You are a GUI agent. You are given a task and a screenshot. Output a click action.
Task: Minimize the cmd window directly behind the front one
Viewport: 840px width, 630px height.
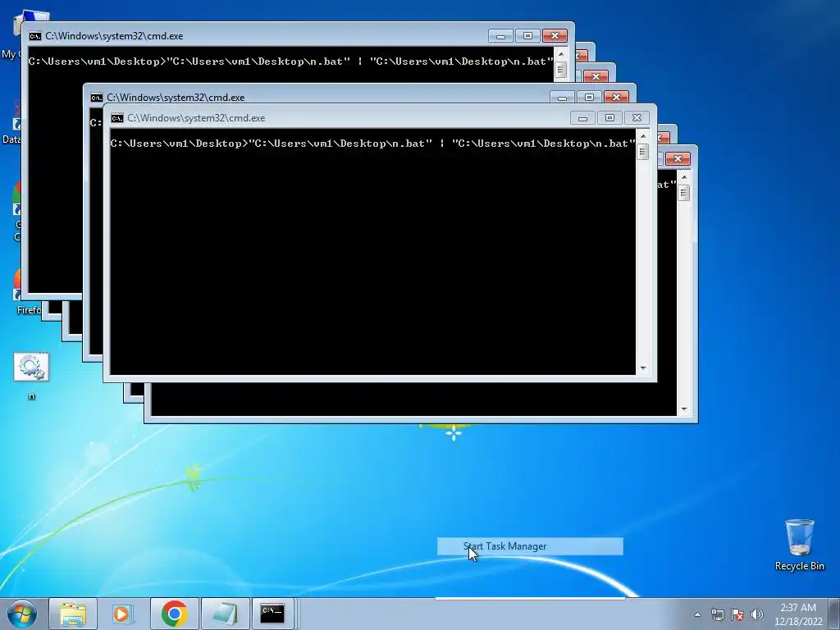(x=562, y=98)
